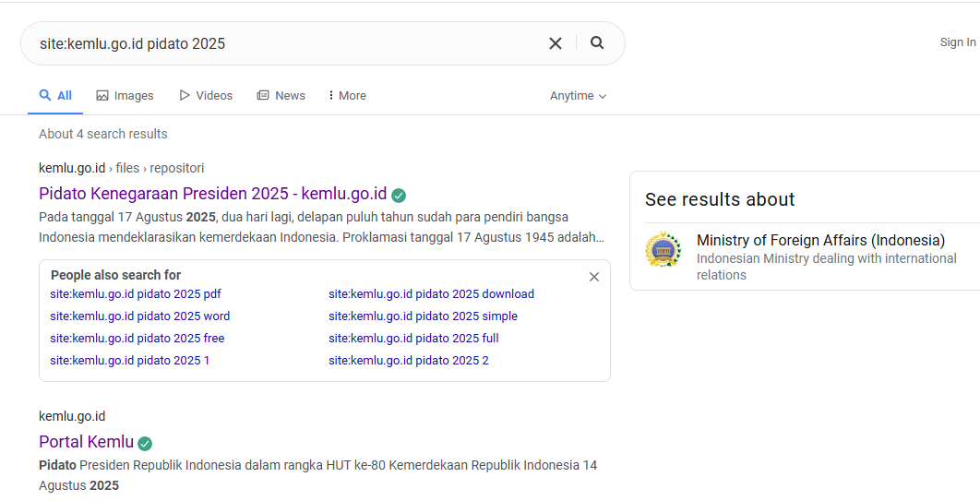Click the search query input field
Image resolution: width=980 pixels, height=501 pixels.
[x=286, y=43]
